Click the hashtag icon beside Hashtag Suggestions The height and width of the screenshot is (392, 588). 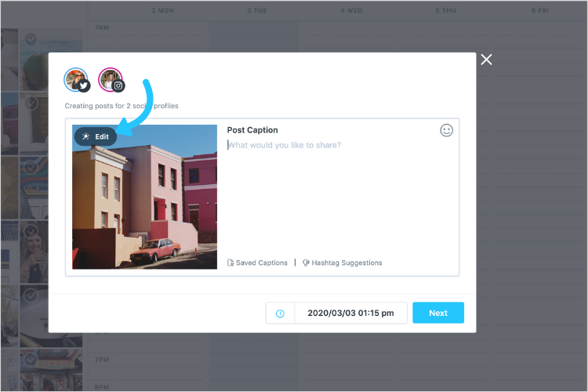tap(306, 263)
